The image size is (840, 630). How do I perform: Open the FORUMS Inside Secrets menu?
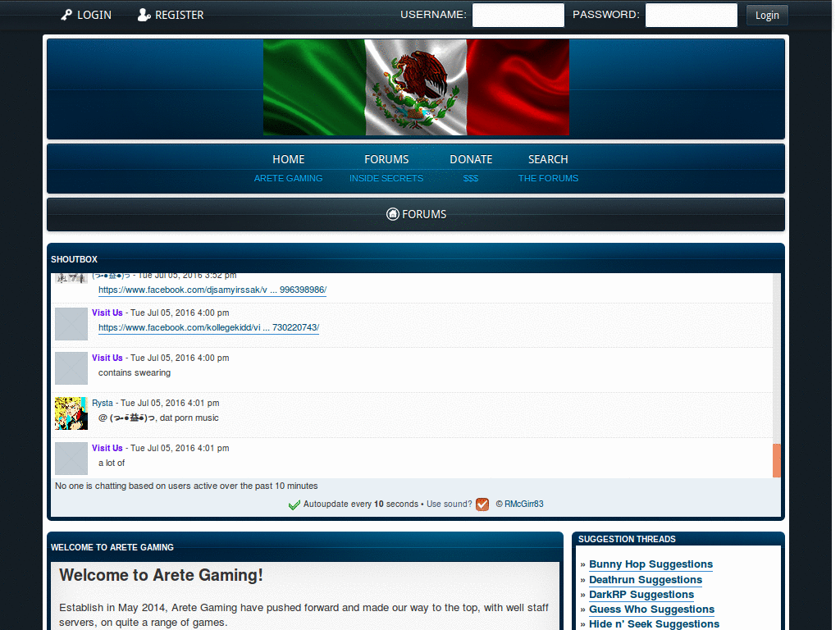pyautogui.click(x=386, y=168)
